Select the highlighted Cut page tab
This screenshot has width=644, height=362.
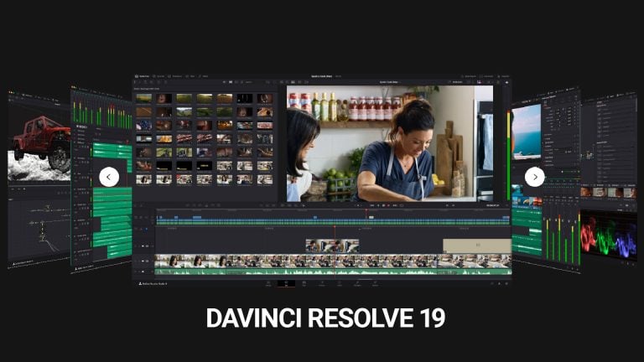286,283
